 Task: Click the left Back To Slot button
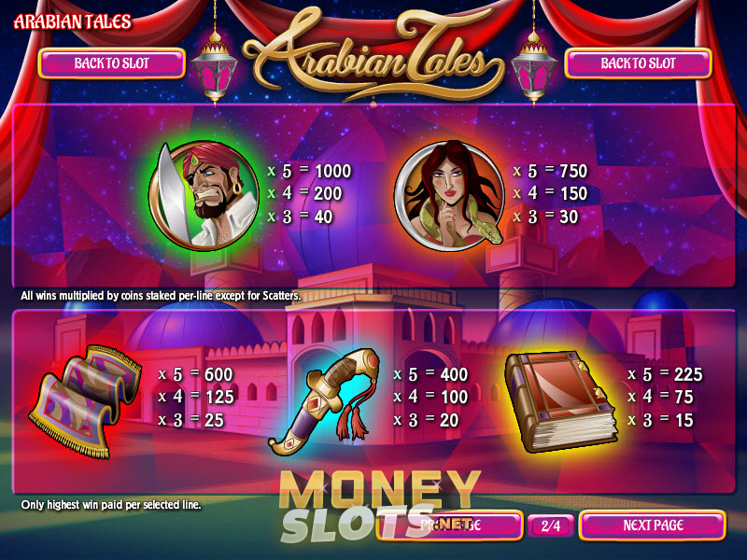[111, 63]
